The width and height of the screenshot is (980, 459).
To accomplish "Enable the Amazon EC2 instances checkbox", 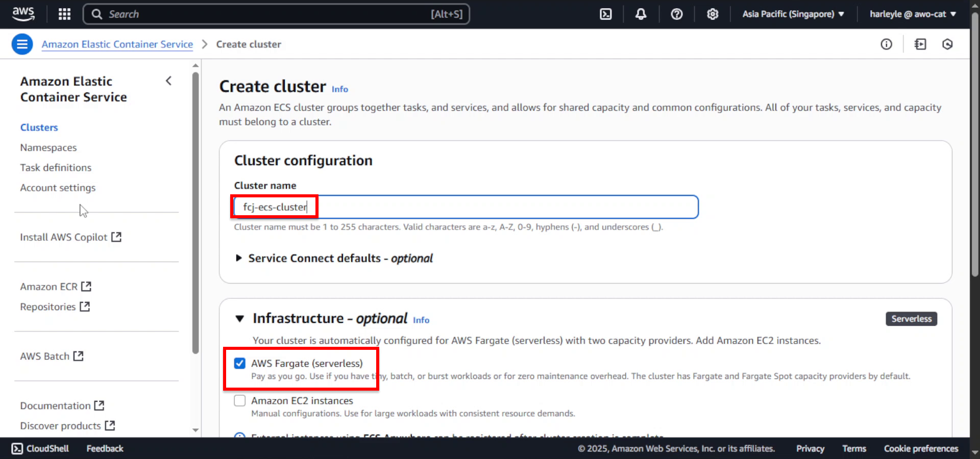I will [239, 400].
